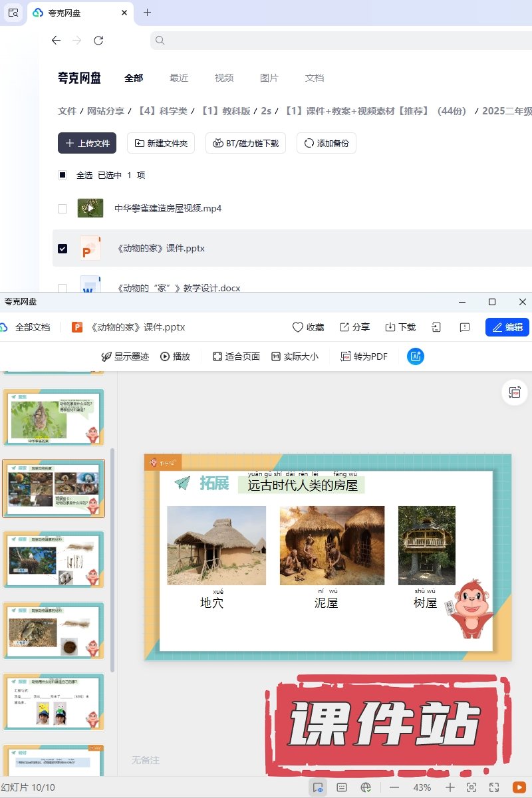The image size is (532, 798).
Task: Click the 转为PDF convert toolbar icon
Action: [x=364, y=356]
